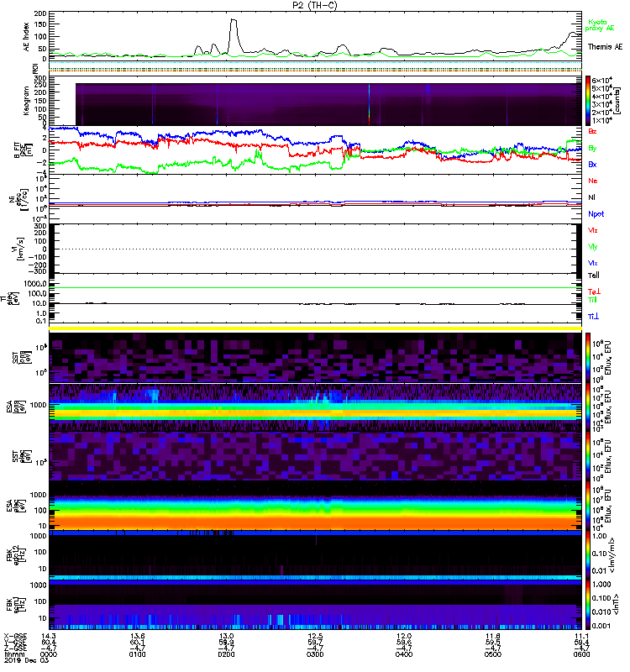The image size is (630, 672).
Task: Click the SST ions Eflux color bar
Action: 588,358
